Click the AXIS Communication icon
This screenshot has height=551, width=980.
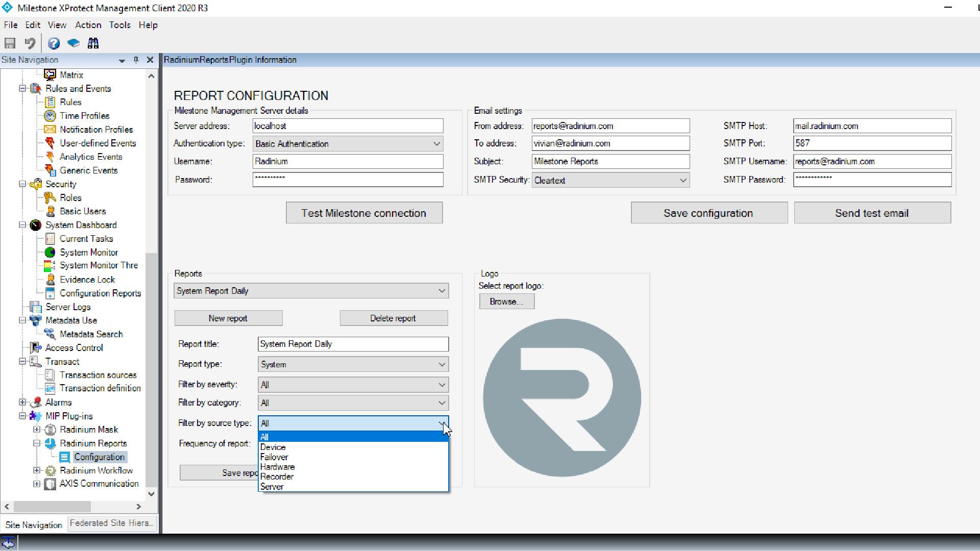50,484
